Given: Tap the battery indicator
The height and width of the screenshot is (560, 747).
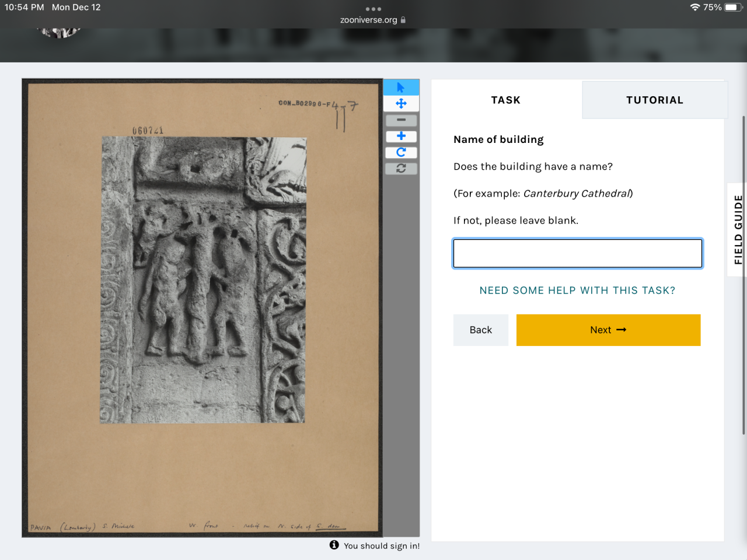Looking at the screenshot, I should pos(733,8).
